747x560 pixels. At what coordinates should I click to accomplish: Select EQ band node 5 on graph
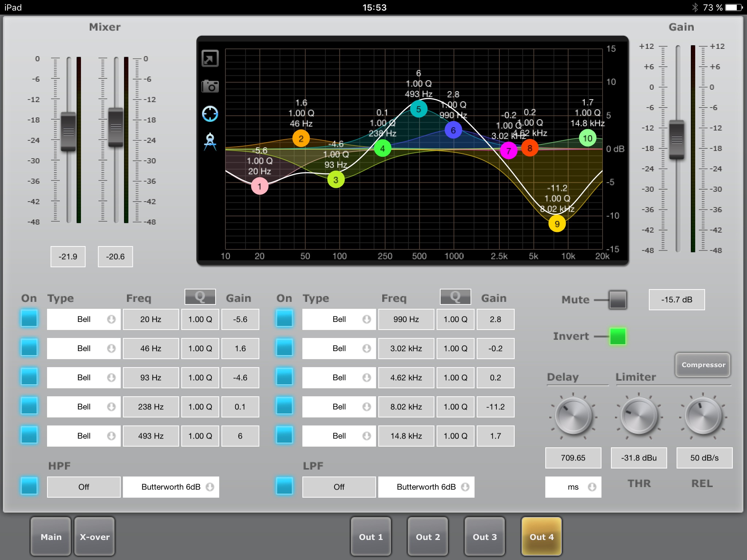(418, 109)
